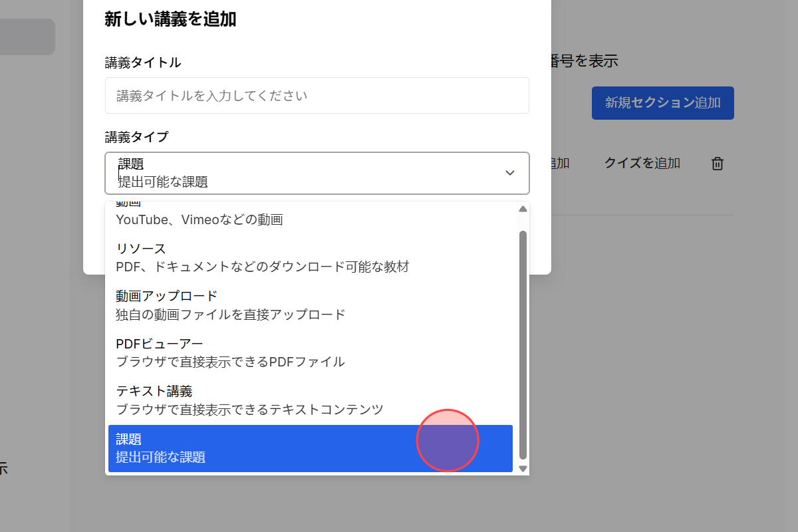
Task: Select the 動画 option at the top
Action: coord(266,211)
